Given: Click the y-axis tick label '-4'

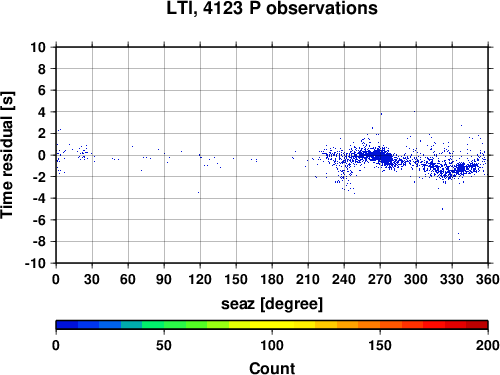Looking at the screenshot, I should (x=39, y=198).
